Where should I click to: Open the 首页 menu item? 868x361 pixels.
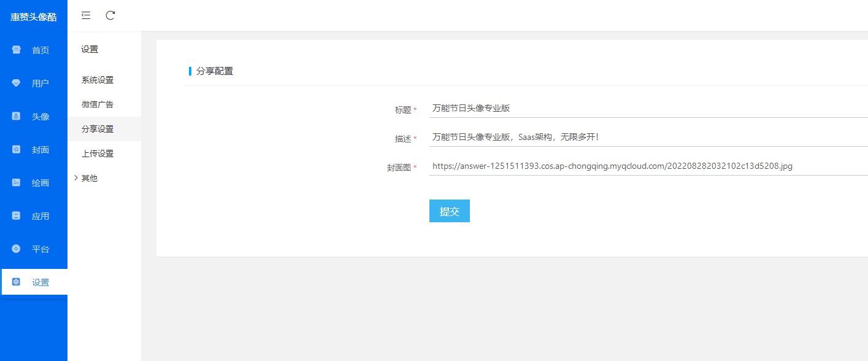[34, 50]
